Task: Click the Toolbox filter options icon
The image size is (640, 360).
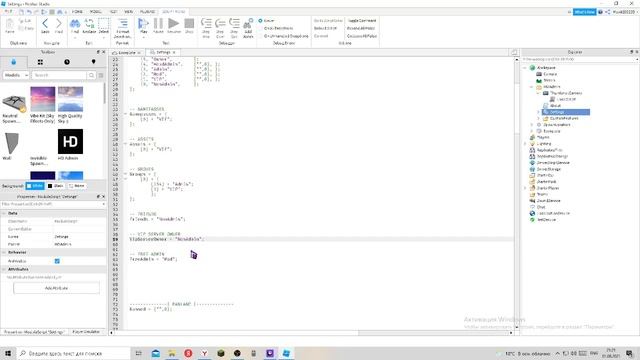Action: (x=101, y=75)
